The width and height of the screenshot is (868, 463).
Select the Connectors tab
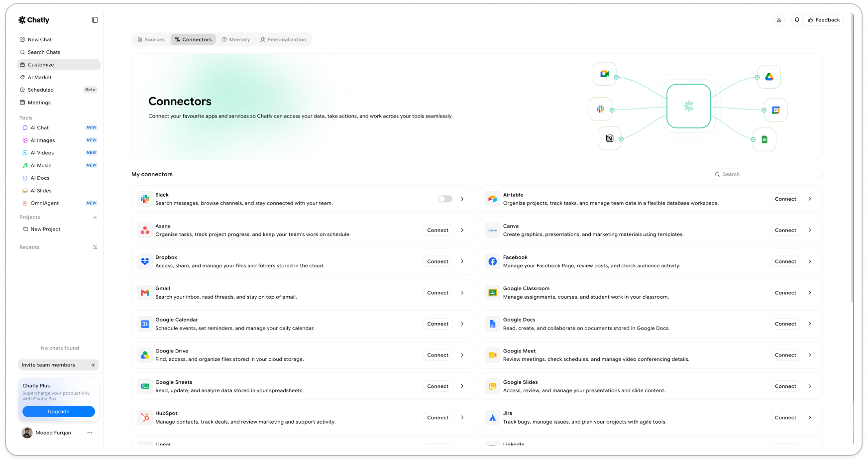tap(193, 39)
